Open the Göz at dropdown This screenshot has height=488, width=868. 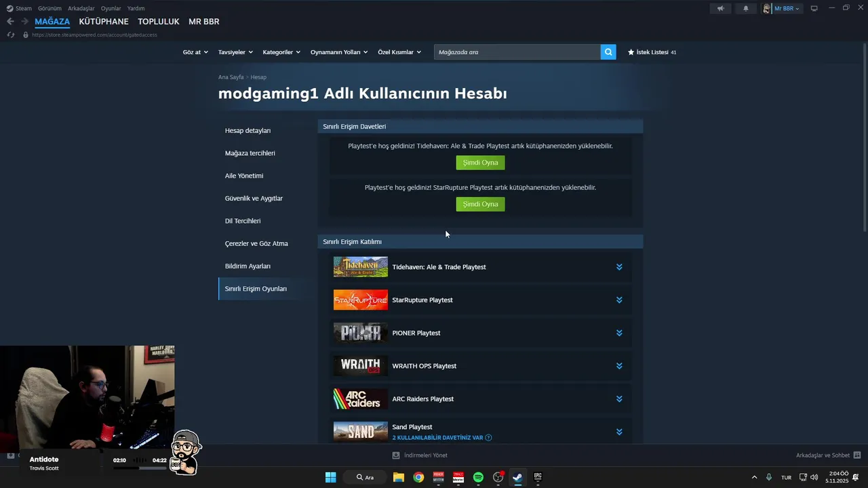tap(195, 52)
